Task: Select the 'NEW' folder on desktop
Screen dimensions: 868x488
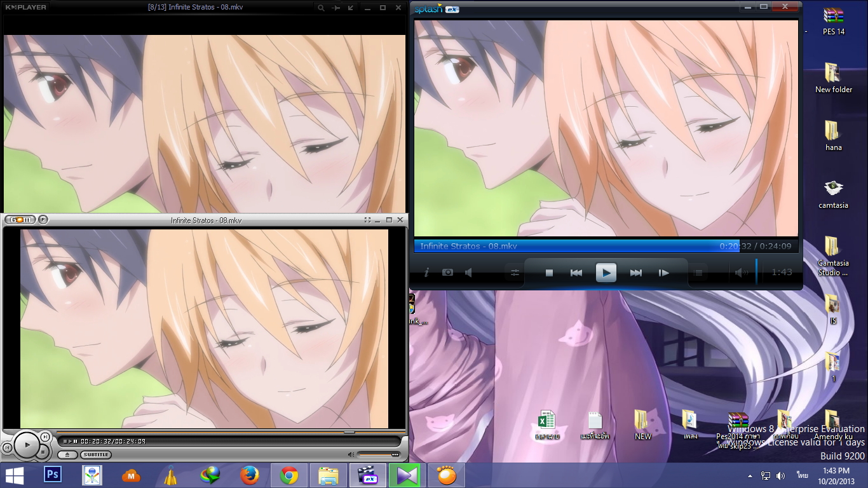Action: tap(642, 426)
